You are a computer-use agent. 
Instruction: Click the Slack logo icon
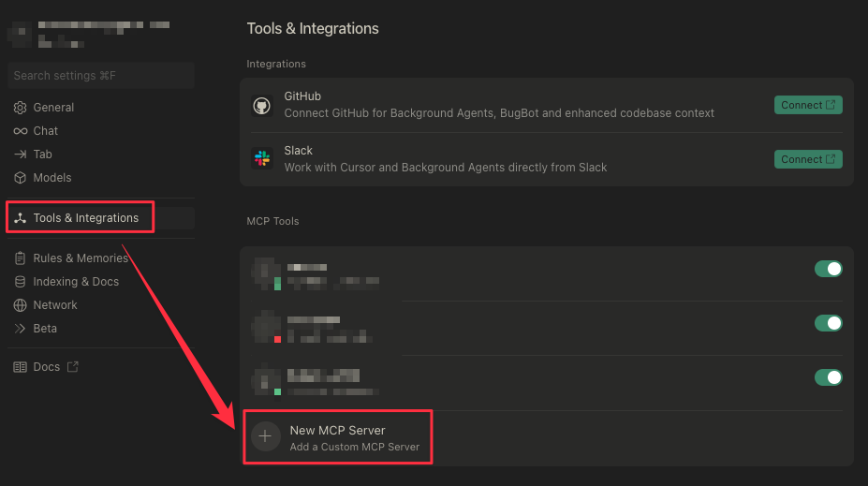pyautogui.click(x=262, y=159)
